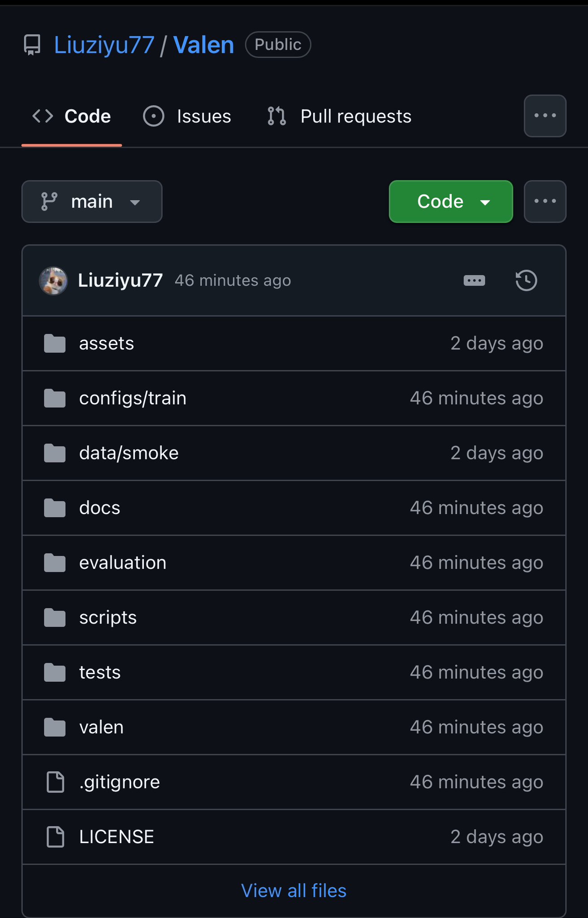Click the tests folder icon
588x918 pixels.
click(55, 672)
